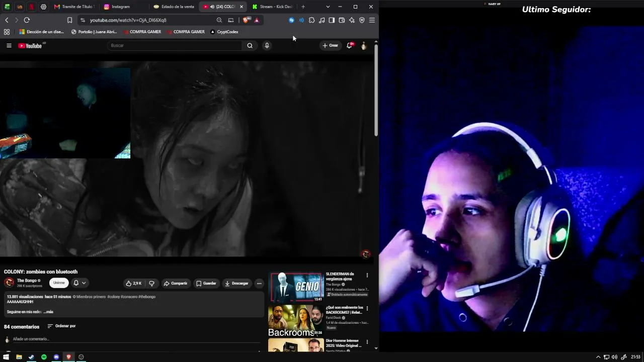Expand the video description with ...más
Screen dimensions: 644x362
(48, 312)
